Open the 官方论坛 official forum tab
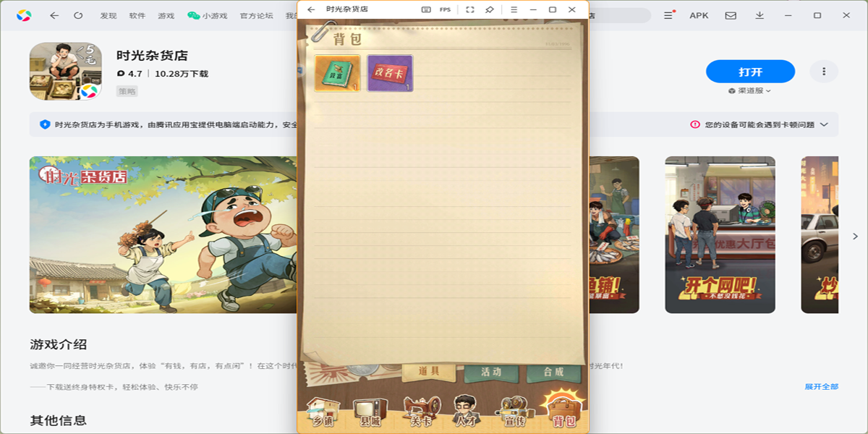The width and height of the screenshot is (868, 434). pyautogui.click(x=257, y=15)
